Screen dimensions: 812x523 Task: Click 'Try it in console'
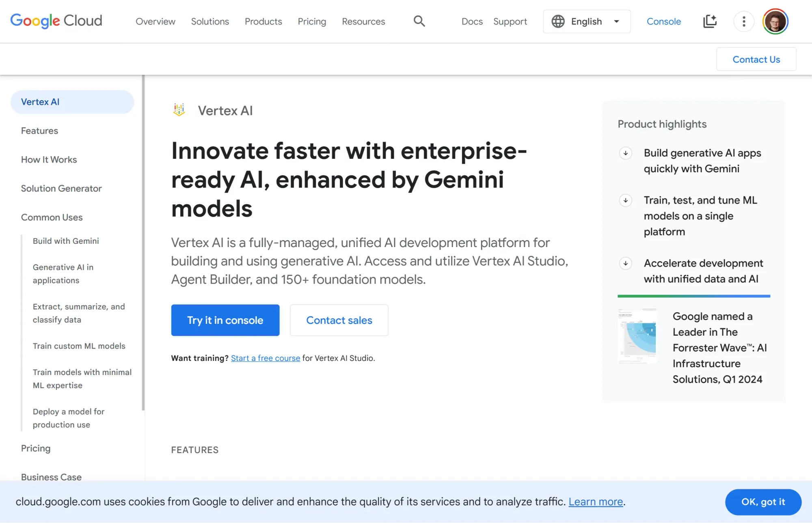click(x=225, y=320)
